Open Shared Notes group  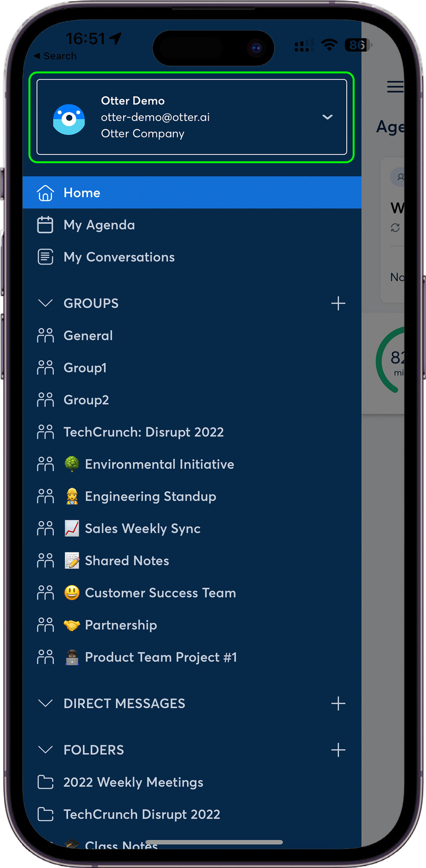tap(192, 560)
